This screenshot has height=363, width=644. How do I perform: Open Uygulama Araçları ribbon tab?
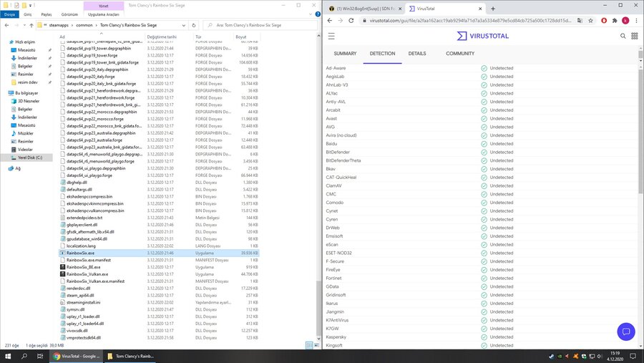[104, 14]
